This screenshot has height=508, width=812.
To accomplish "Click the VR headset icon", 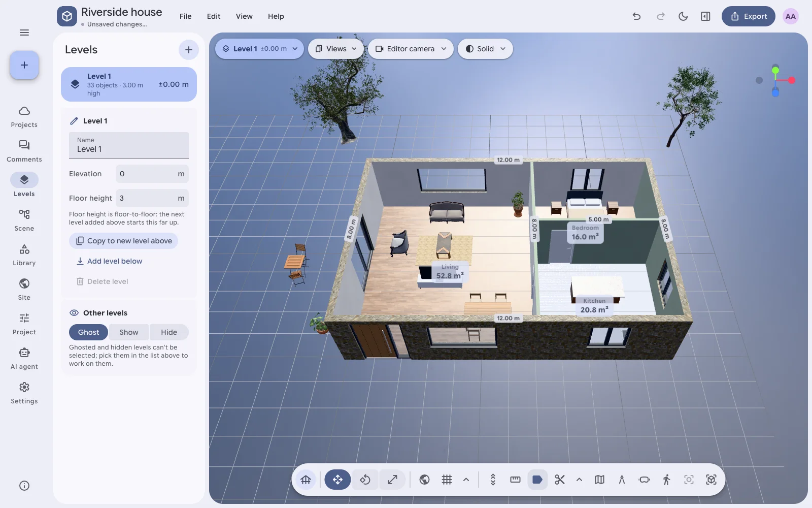I will tap(644, 480).
